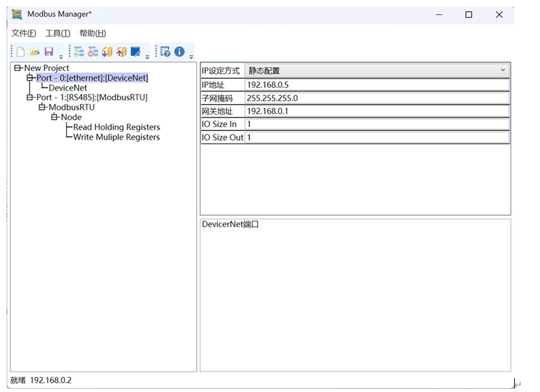Image resolution: width=540 pixels, height=392 pixels.
Task: Click the New file toolbar icon
Action: click(21, 52)
